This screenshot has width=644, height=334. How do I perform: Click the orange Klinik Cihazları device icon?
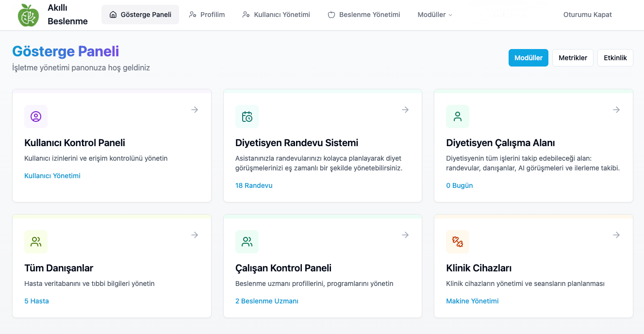[x=458, y=242]
